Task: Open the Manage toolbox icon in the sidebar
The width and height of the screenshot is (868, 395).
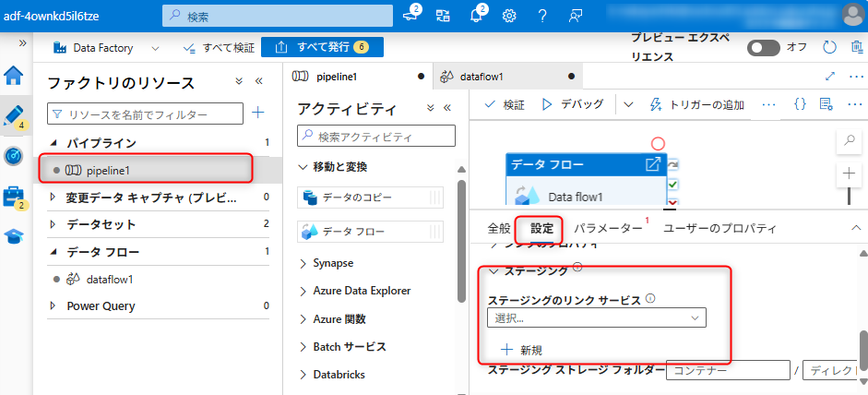Action: pyautogui.click(x=13, y=197)
